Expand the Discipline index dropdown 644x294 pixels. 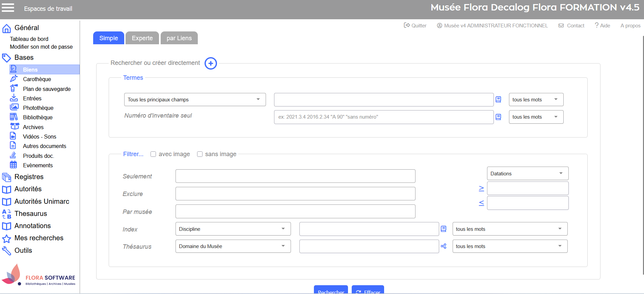[x=233, y=229]
